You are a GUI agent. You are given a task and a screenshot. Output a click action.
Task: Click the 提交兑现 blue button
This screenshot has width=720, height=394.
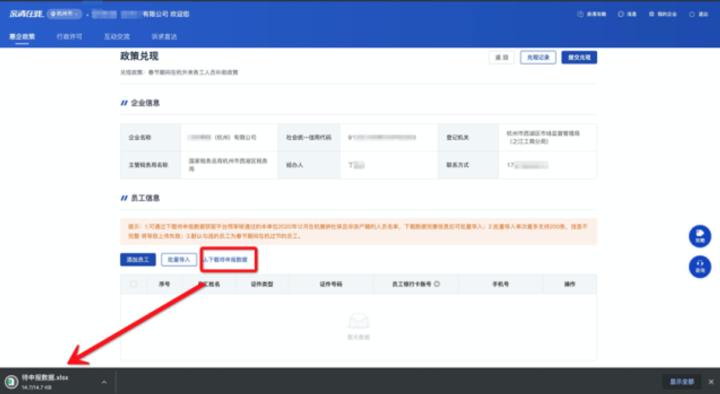click(x=579, y=57)
